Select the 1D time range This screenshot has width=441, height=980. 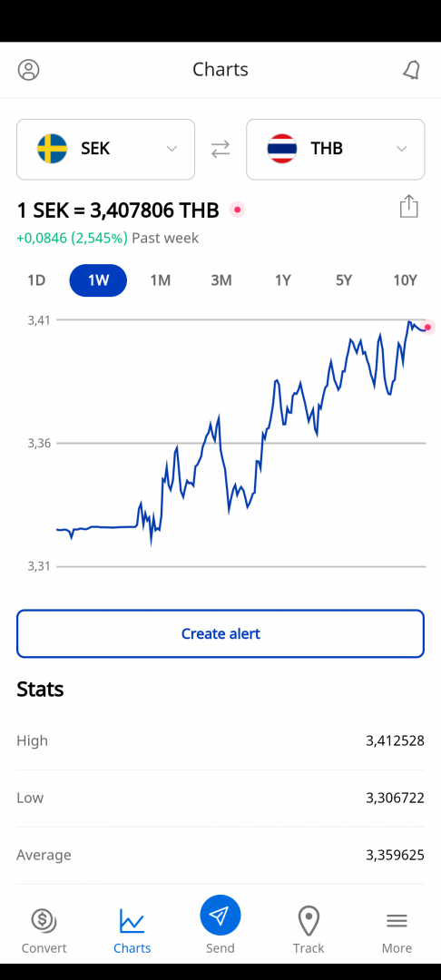(36, 280)
